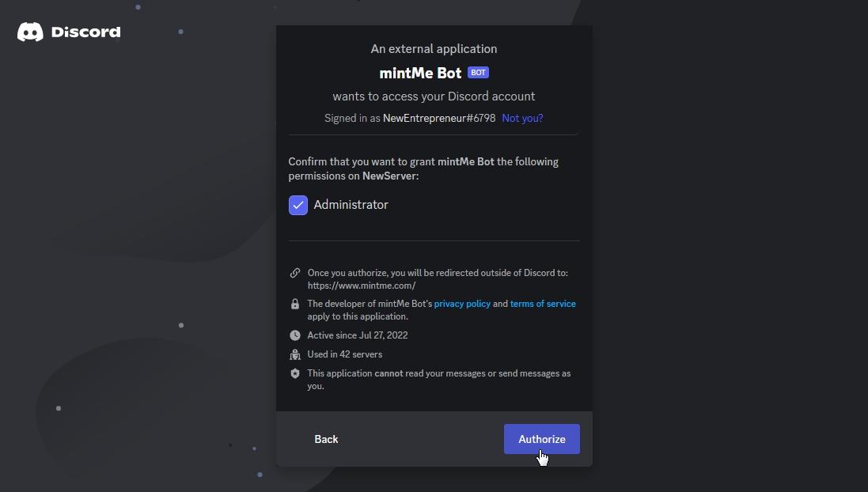This screenshot has width=868, height=492.
Task: Click the Discord wordmark text
Action: click(x=85, y=32)
